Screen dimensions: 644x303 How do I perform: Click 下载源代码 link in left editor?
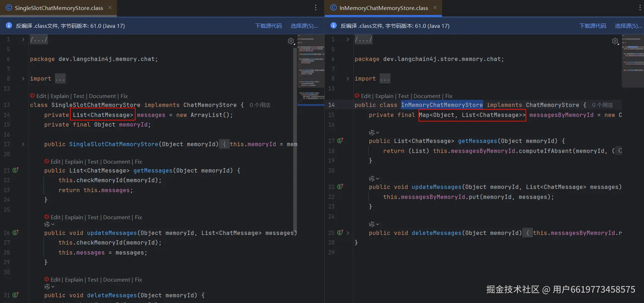pyautogui.click(x=268, y=26)
